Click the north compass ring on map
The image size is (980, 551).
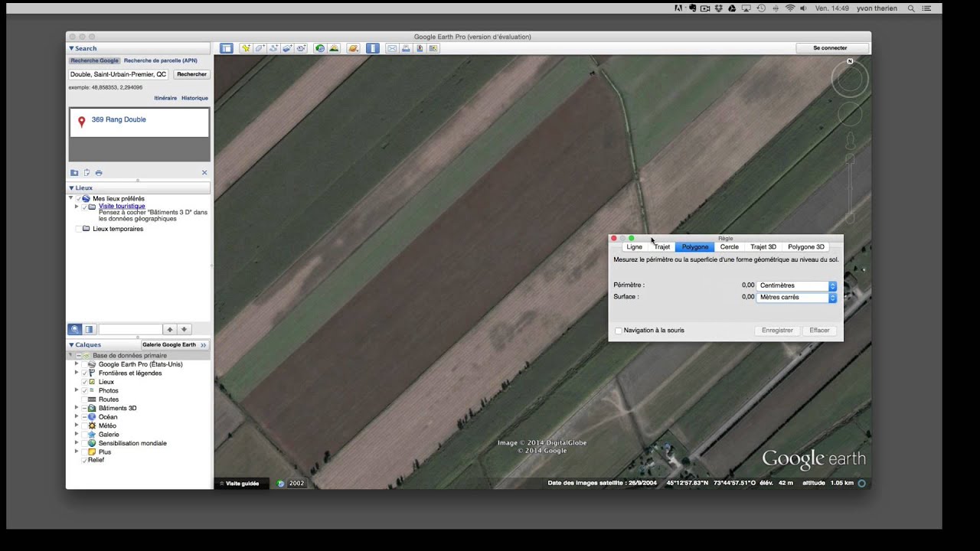click(850, 79)
